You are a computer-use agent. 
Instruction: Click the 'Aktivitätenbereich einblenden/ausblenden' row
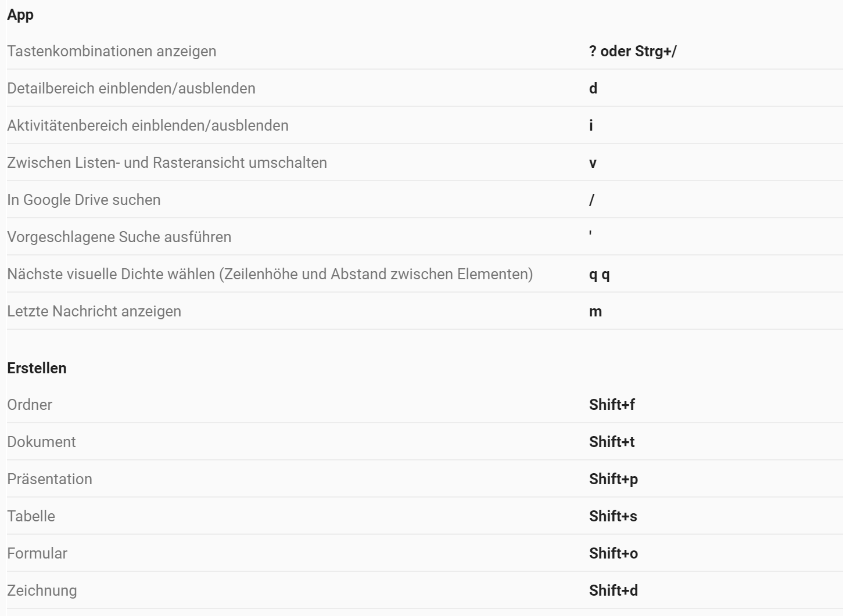(x=148, y=125)
